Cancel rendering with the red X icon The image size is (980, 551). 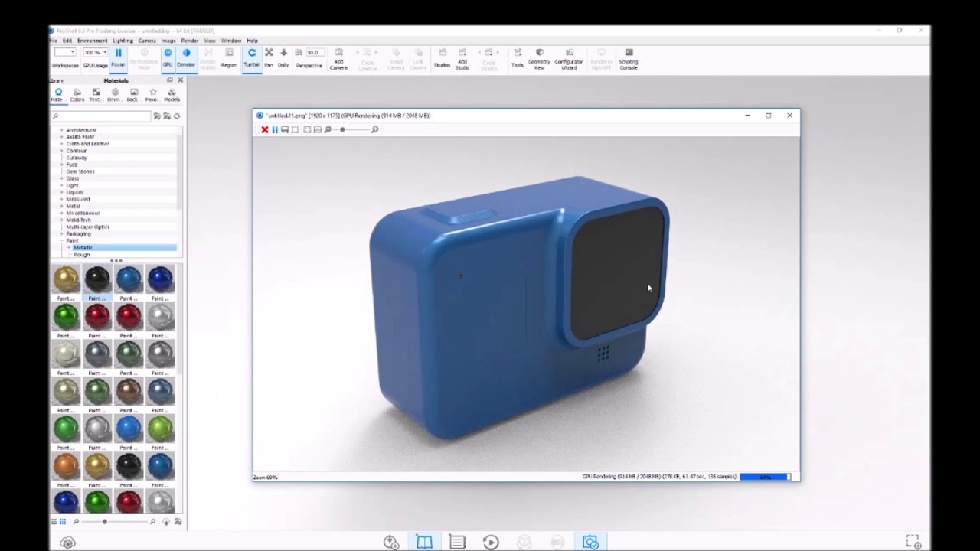tap(265, 130)
